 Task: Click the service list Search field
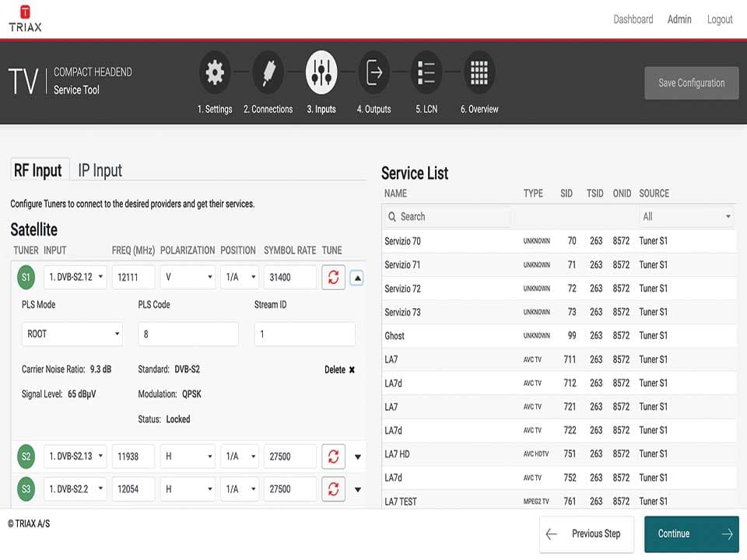coord(447,217)
